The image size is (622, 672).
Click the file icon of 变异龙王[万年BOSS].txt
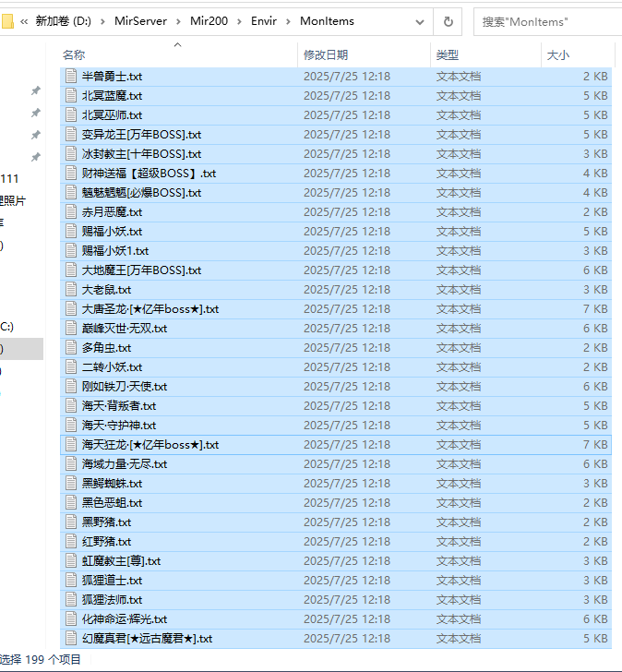(71, 135)
